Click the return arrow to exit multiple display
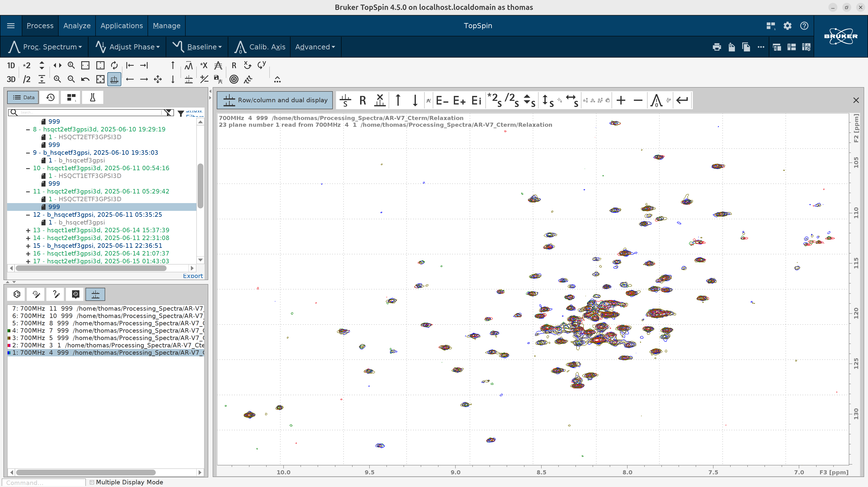Screen dimensions: 868x487 point(682,100)
